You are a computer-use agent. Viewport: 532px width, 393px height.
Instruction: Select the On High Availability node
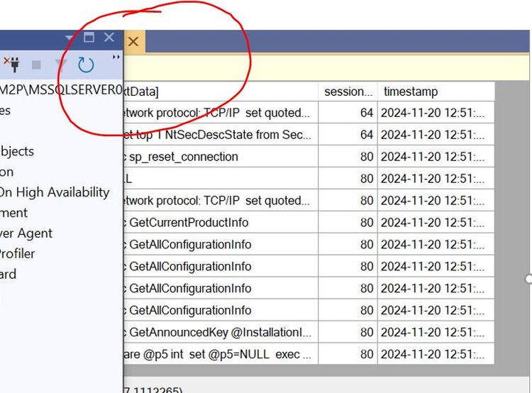(55, 192)
